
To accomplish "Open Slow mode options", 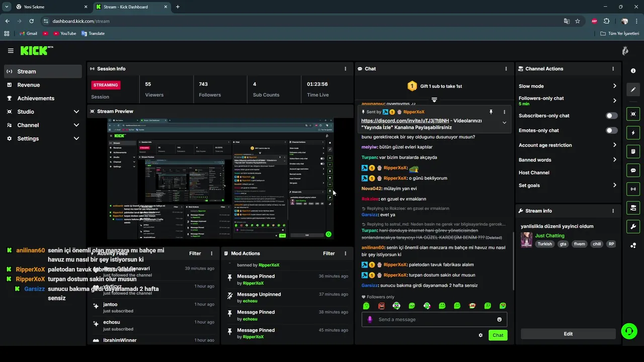I will (568, 86).
